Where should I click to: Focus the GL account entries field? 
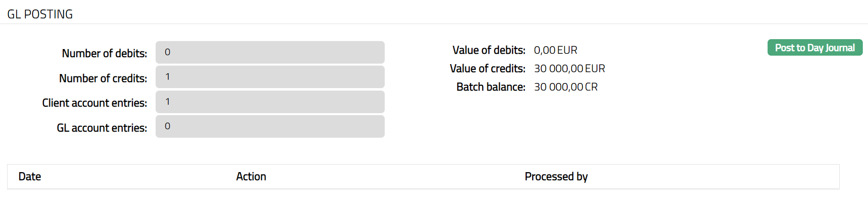[270, 126]
